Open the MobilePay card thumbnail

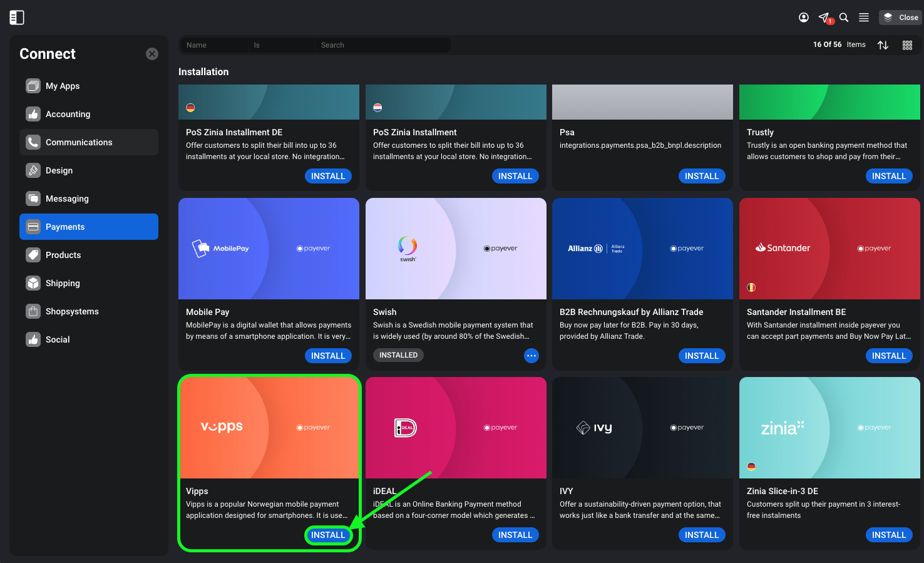[x=269, y=249]
